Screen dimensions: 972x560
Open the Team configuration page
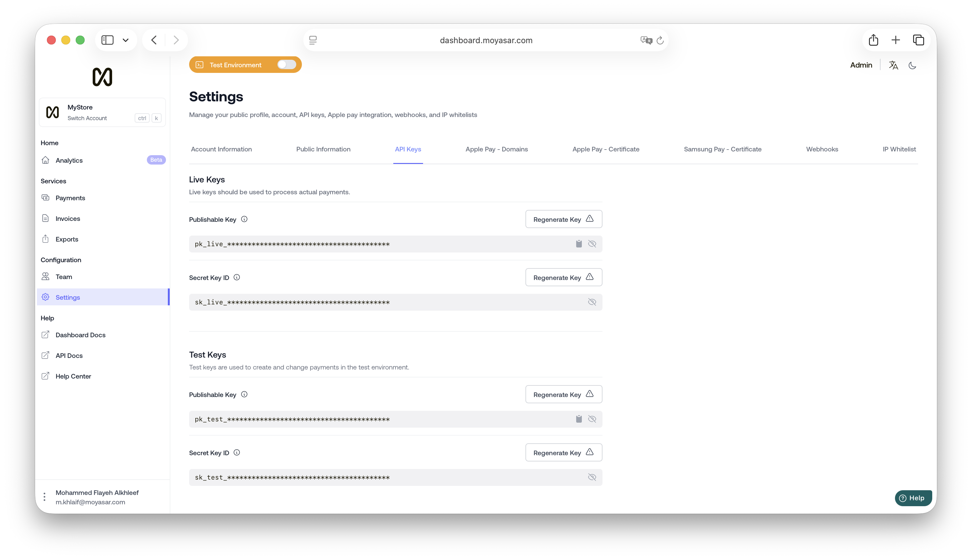click(x=64, y=277)
